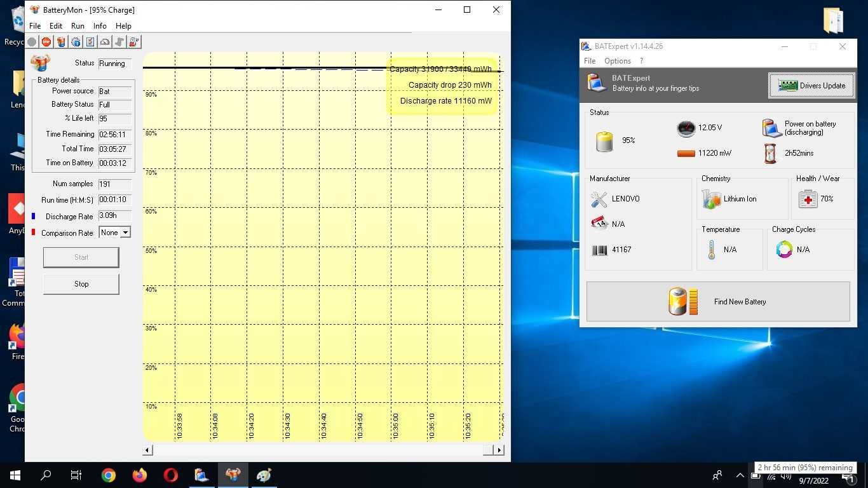Screen dimensions: 868x488
Task: Click the Discharge Rate 3.09h field
Action: click(x=115, y=216)
